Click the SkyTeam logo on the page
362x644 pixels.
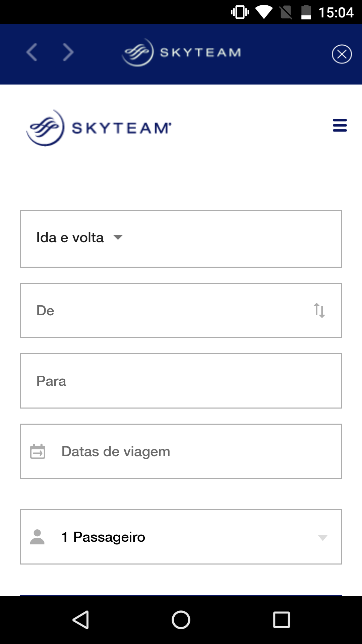pos(99,128)
